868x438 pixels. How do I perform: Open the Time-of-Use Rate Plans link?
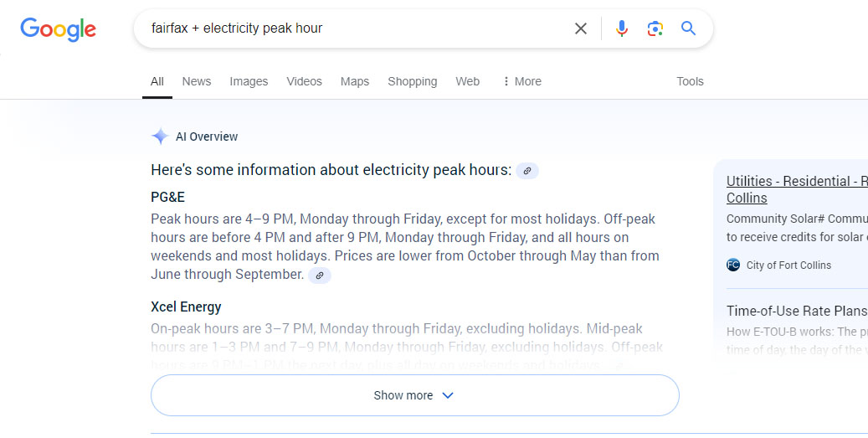[797, 311]
